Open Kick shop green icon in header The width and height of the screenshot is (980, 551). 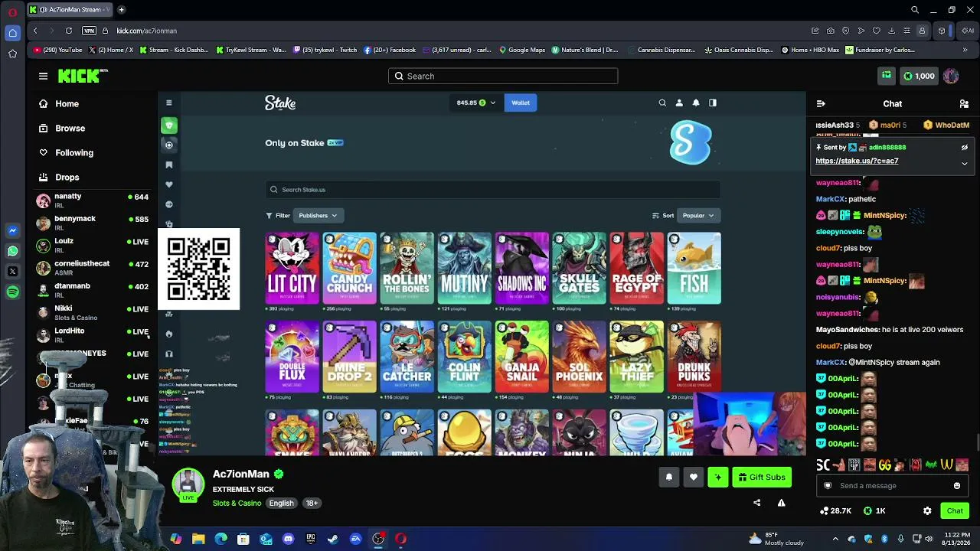[887, 76]
